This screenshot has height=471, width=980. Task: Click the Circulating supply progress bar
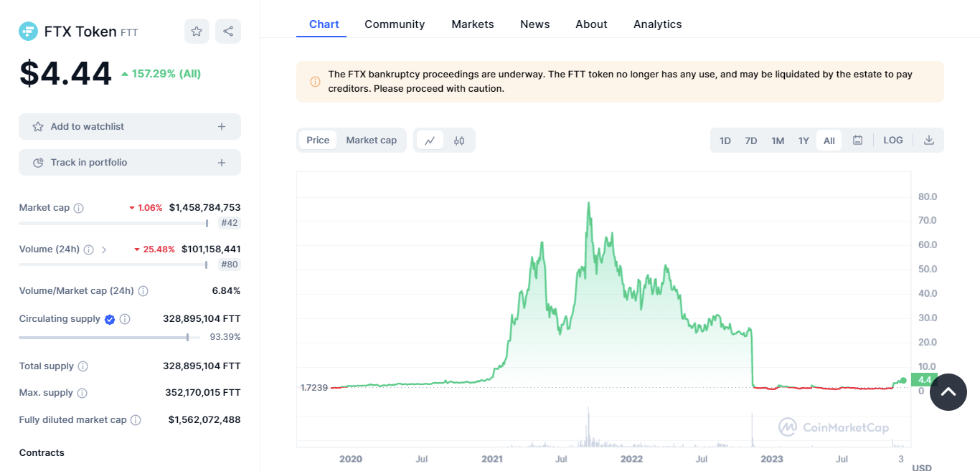tap(109, 337)
